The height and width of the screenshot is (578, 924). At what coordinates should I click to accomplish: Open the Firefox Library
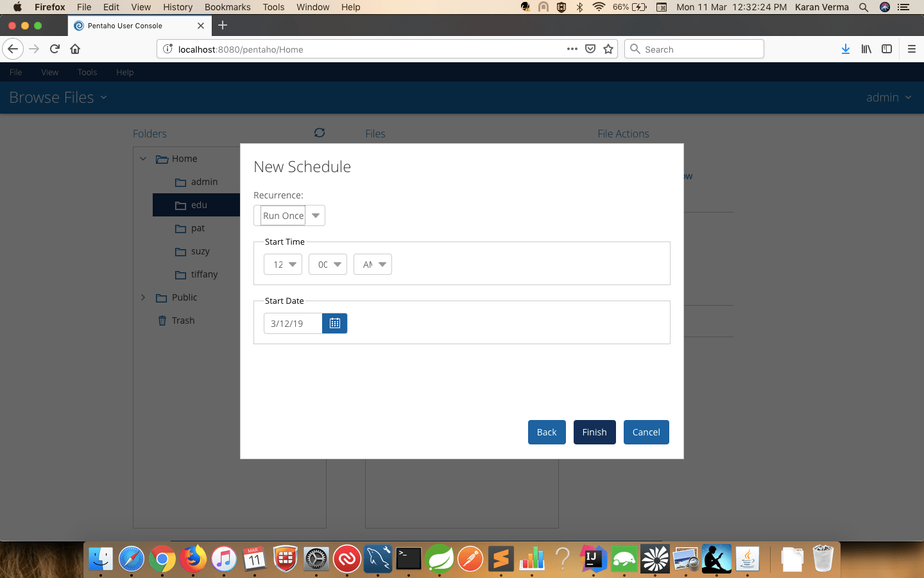tap(866, 49)
